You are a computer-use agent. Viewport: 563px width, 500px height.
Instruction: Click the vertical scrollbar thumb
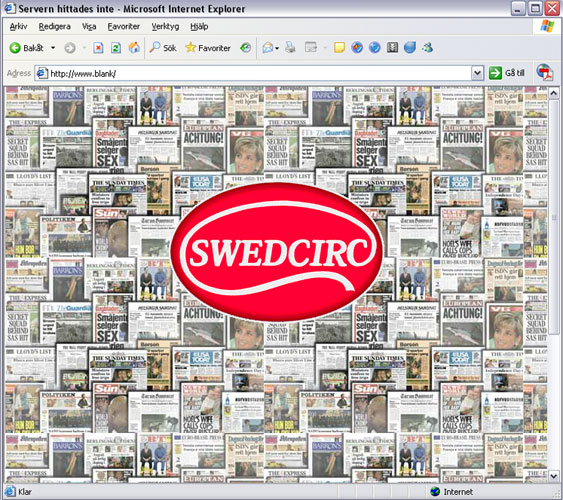(x=553, y=218)
